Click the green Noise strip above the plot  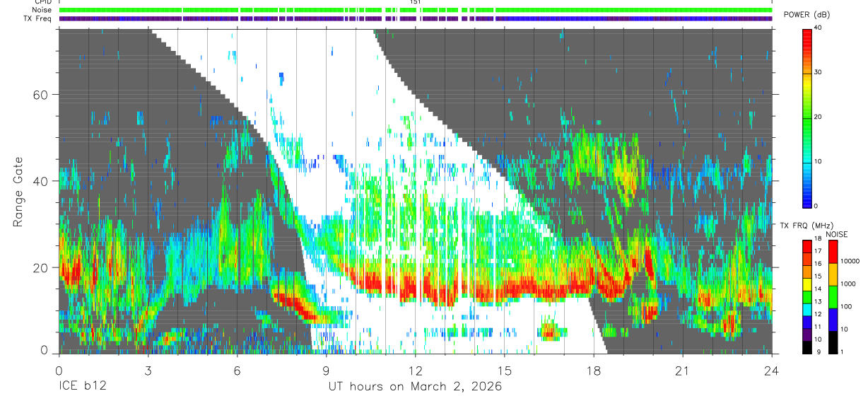415,10
